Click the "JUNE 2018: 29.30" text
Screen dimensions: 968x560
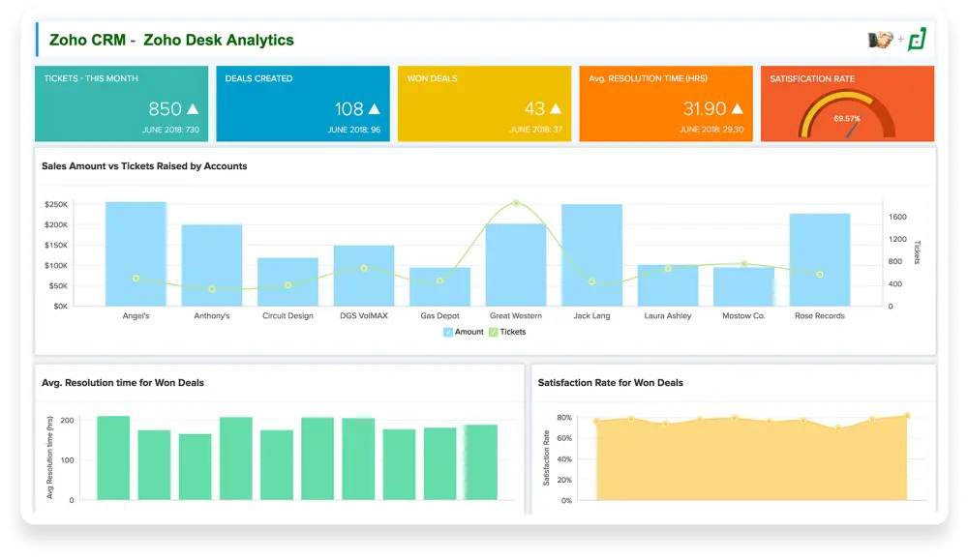pos(711,130)
